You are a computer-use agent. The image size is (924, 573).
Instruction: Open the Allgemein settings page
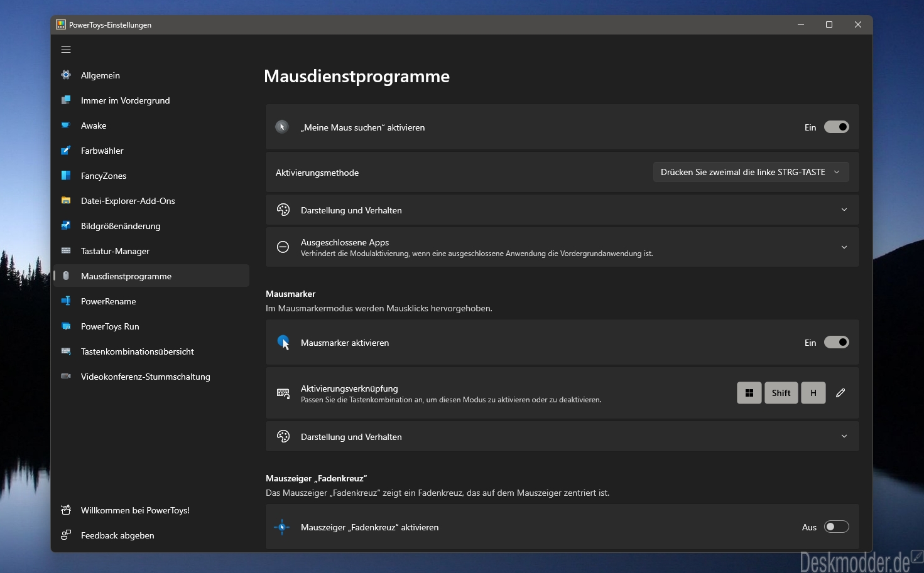(151, 75)
